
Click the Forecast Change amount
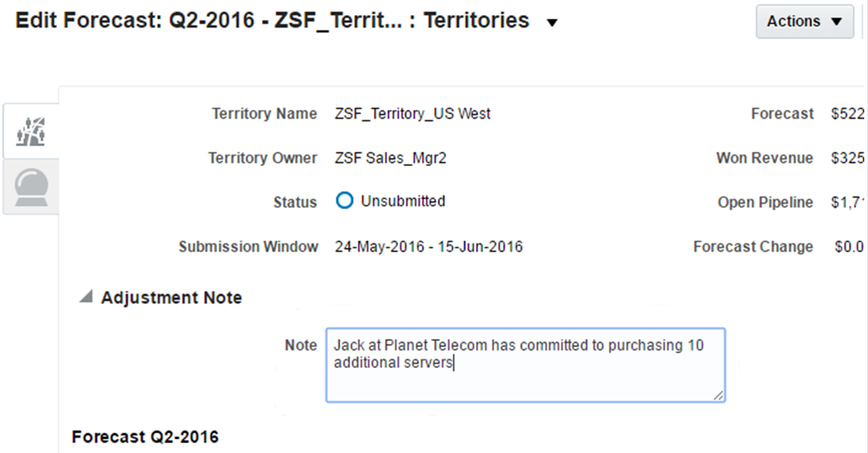coord(850,246)
